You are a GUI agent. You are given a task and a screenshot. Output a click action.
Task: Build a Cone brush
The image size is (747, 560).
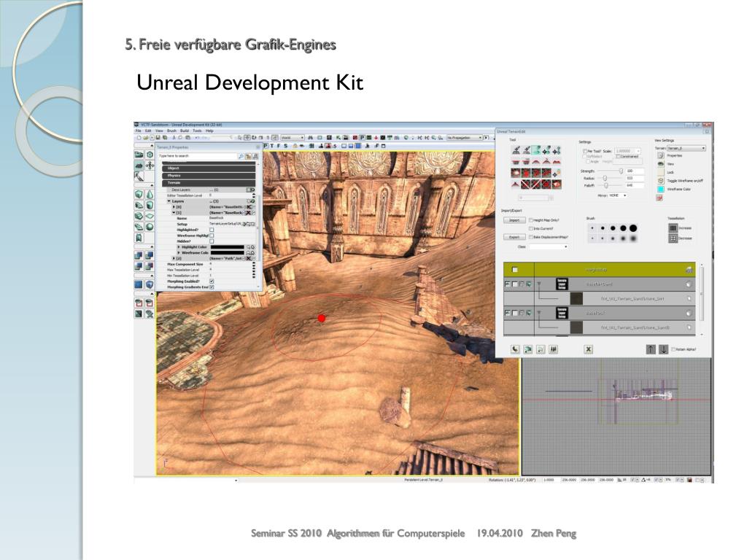(x=150, y=194)
